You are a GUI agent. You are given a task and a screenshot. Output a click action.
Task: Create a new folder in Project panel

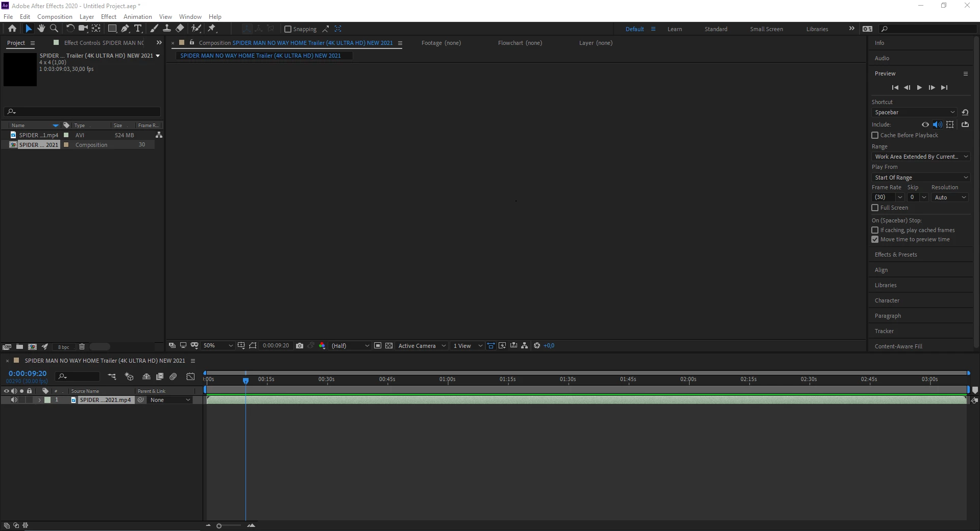(x=19, y=346)
